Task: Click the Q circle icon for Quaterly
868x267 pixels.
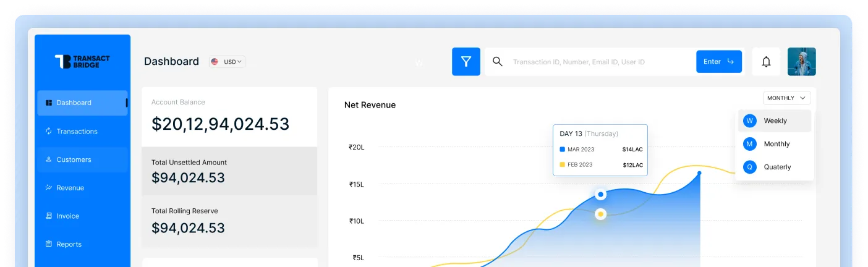Action: [750, 167]
